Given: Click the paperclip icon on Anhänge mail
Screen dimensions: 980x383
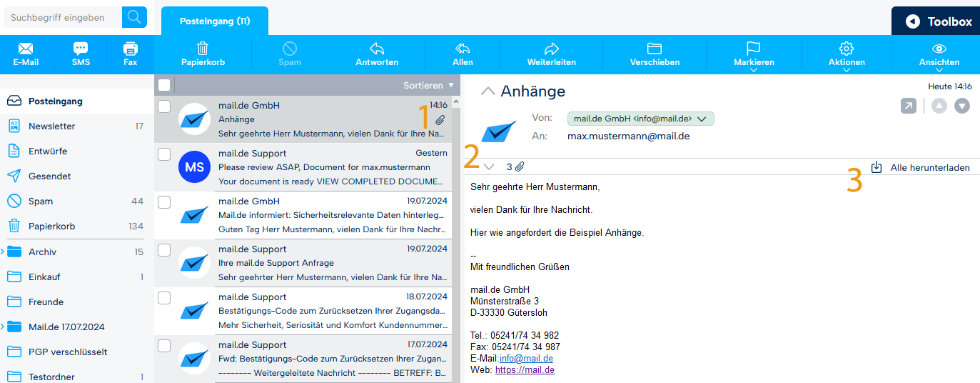Looking at the screenshot, I should pos(440,120).
